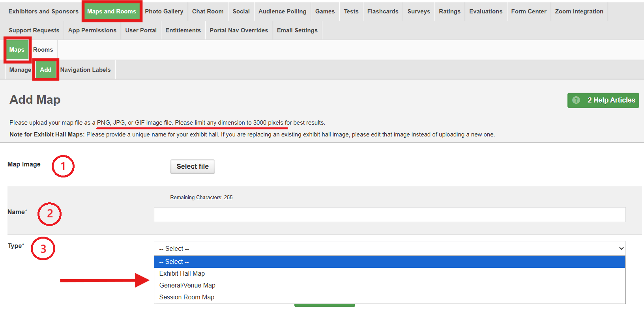Select the Add sub-tab
This screenshot has height=310, width=644.
click(46, 70)
